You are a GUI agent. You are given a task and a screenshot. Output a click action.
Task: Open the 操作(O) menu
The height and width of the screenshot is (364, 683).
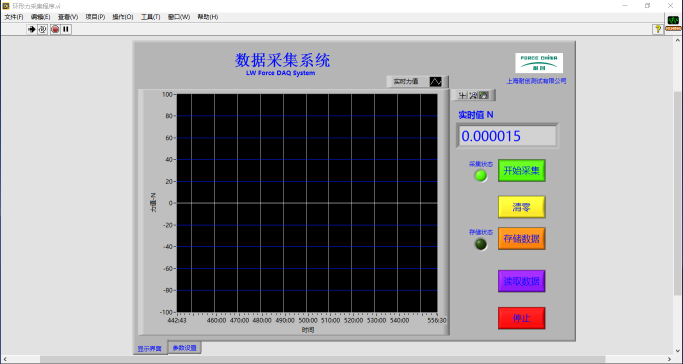coord(123,17)
